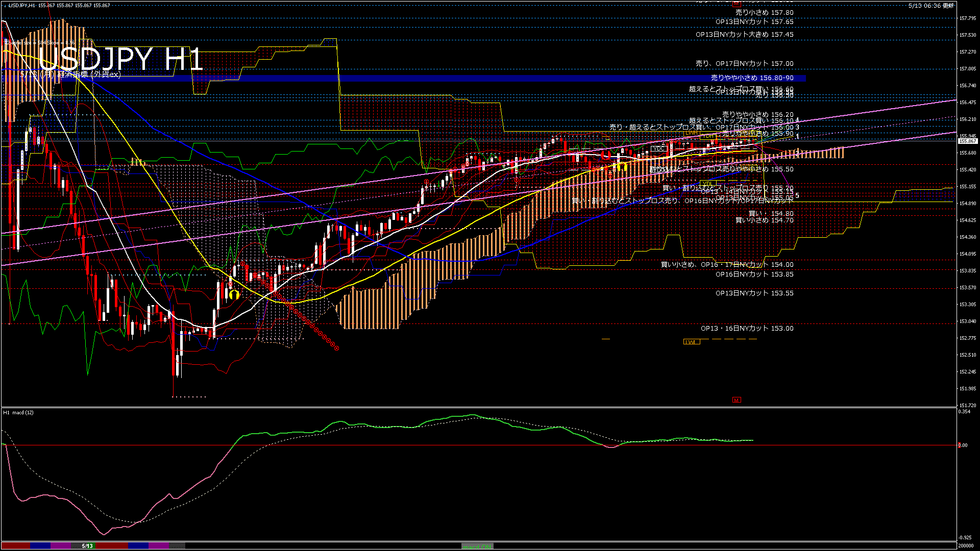Click yellow arrow signal near chart low

pos(234,294)
